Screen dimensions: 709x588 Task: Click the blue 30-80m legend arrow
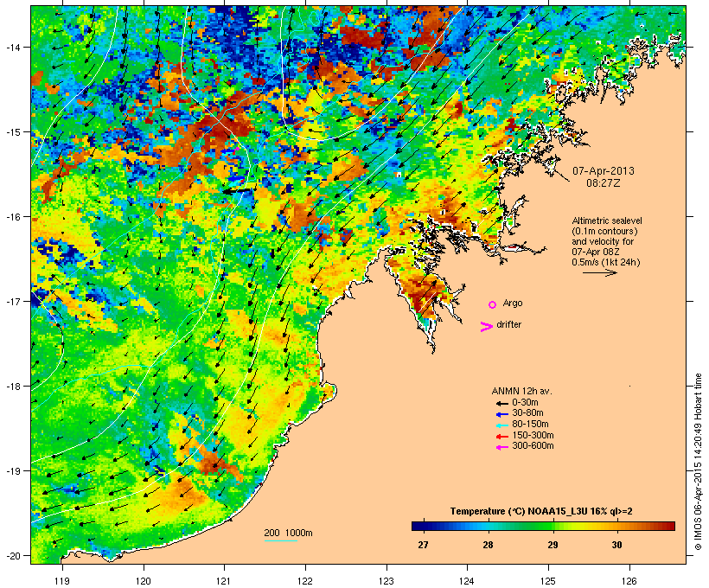[501, 414]
